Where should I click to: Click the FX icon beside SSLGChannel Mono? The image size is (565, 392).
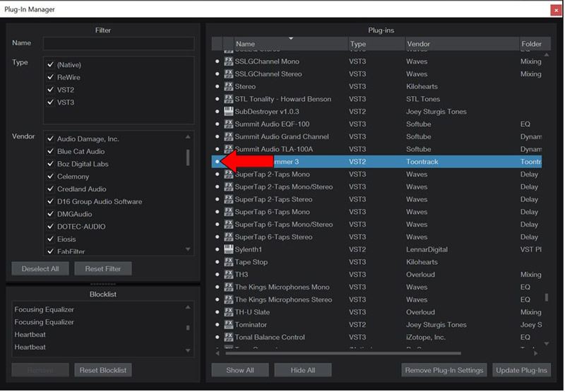click(228, 61)
